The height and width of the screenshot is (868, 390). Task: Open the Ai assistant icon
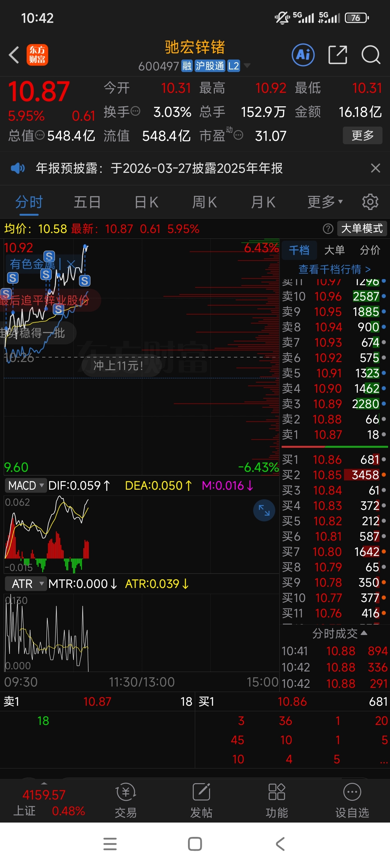303,55
